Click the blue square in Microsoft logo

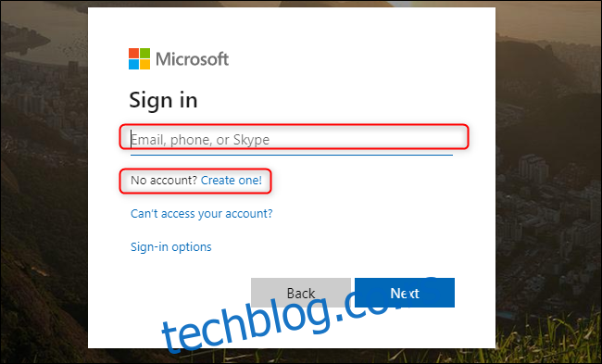click(x=133, y=64)
